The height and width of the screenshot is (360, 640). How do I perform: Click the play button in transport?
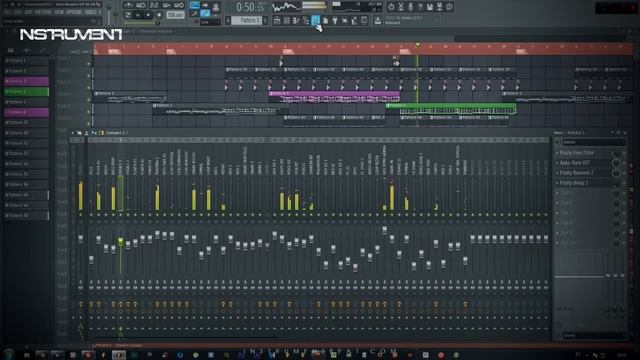click(x=138, y=15)
